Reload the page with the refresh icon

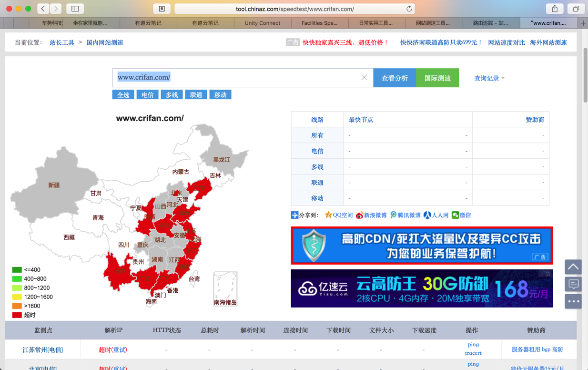click(409, 9)
